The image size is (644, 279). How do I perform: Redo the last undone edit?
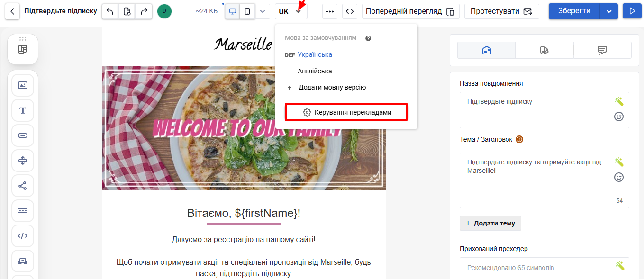pos(144,11)
